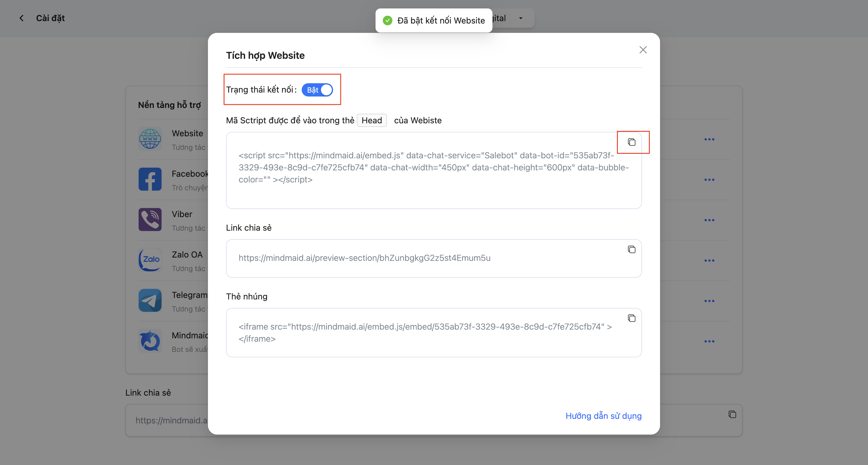The width and height of the screenshot is (868, 465).
Task: Click the Website globe icon
Action: coord(150,139)
